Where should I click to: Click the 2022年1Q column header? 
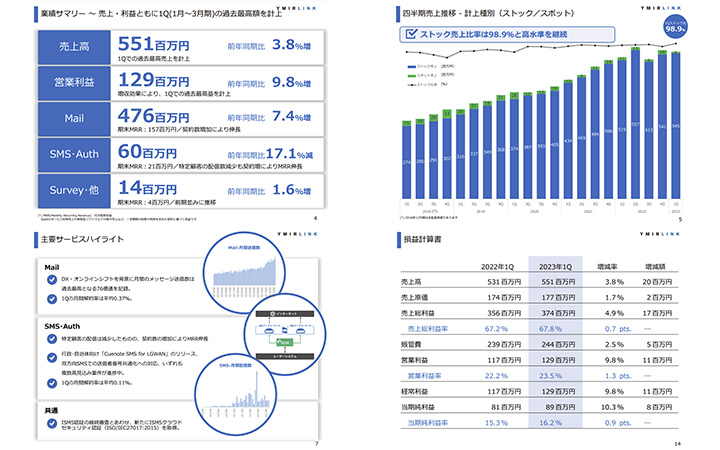pyautogui.click(x=497, y=266)
